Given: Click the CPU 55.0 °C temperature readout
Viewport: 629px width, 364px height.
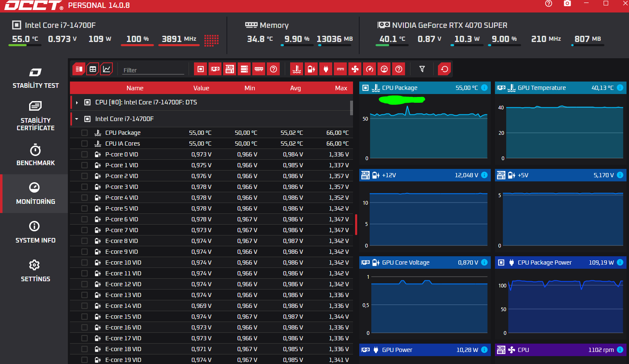Looking at the screenshot, I should [25, 39].
